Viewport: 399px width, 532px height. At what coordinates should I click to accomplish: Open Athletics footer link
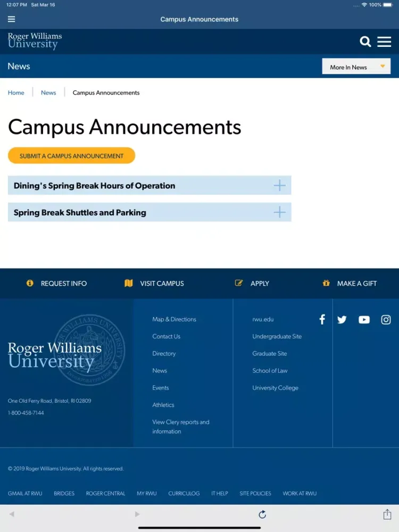point(163,405)
